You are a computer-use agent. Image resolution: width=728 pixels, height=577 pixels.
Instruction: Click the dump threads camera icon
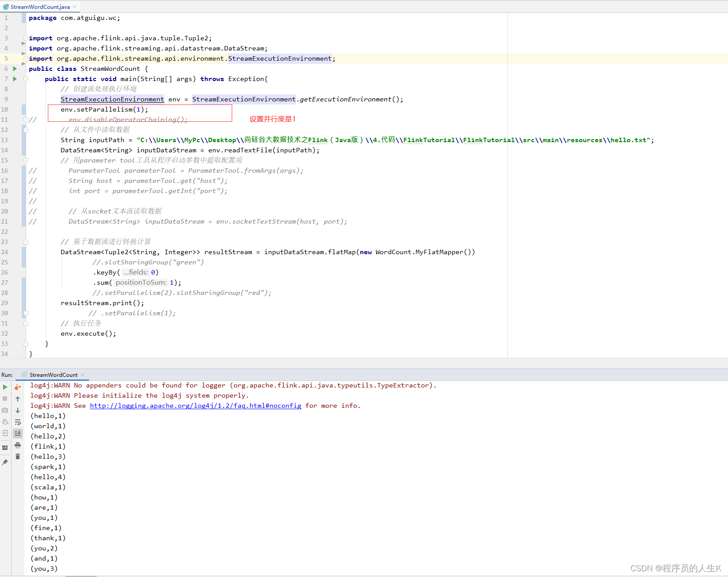pyautogui.click(x=5, y=410)
